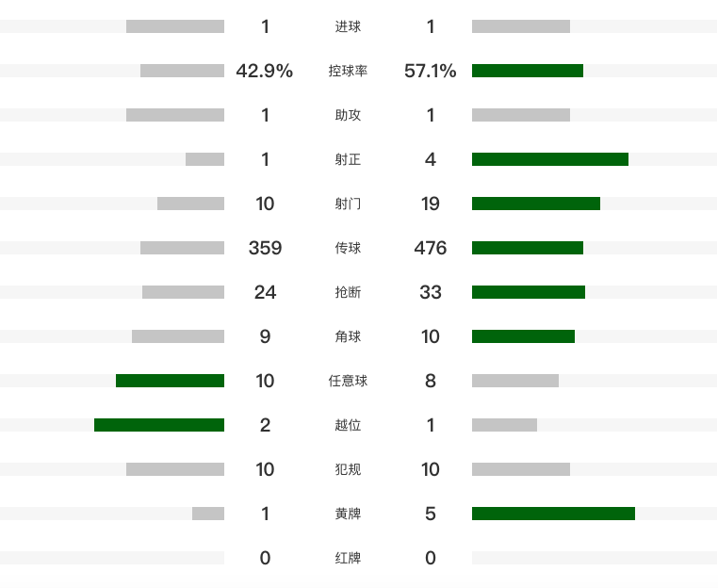Click the 进球 stat label
Image resolution: width=718 pixels, height=588 pixels.
click(348, 26)
